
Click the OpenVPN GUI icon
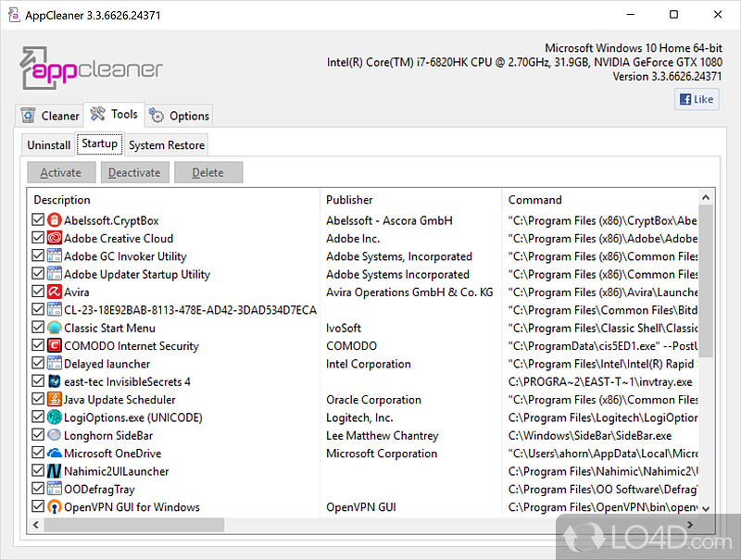tap(54, 507)
